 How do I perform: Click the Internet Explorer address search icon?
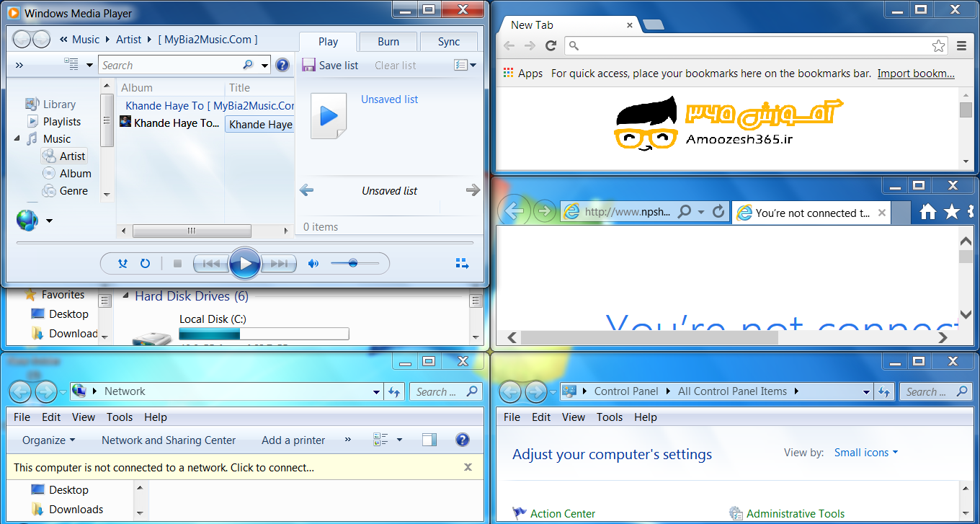pyautogui.click(x=684, y=212)
